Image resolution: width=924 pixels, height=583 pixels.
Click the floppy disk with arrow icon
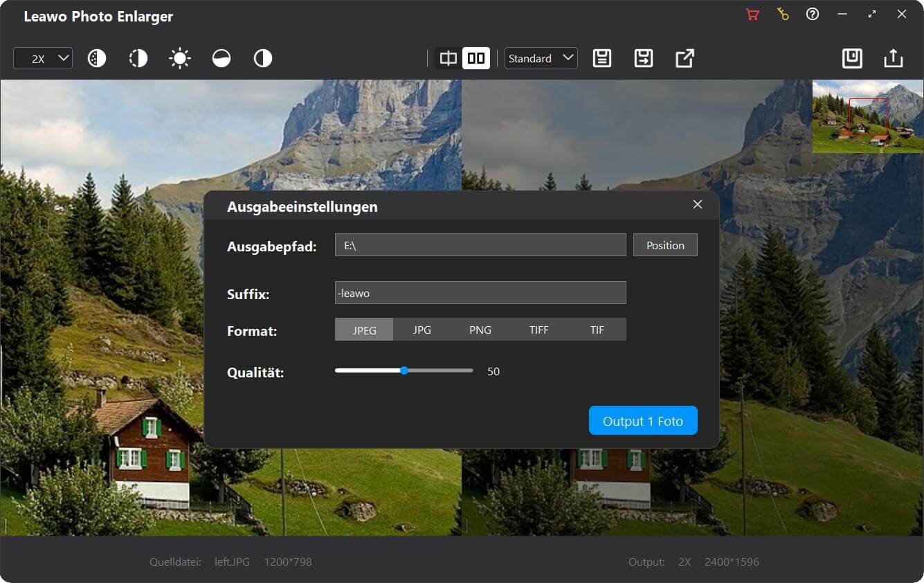pos(644,59)
